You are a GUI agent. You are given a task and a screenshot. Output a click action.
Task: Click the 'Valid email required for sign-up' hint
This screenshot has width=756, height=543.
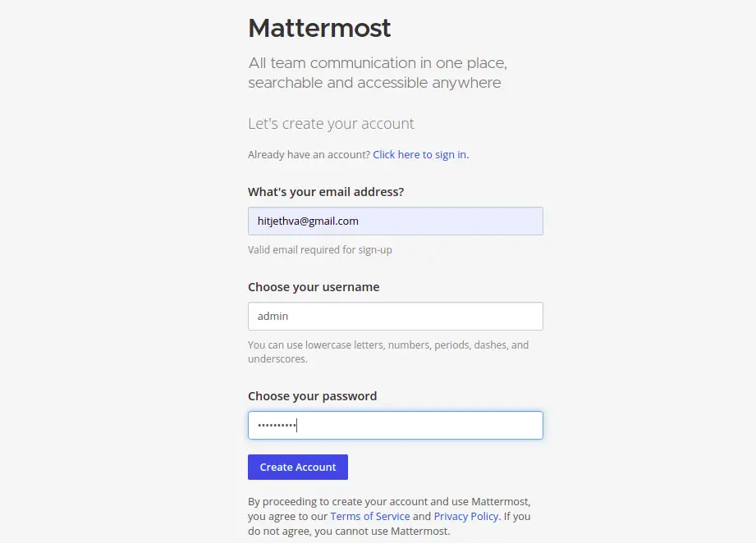tap(319, 249)
